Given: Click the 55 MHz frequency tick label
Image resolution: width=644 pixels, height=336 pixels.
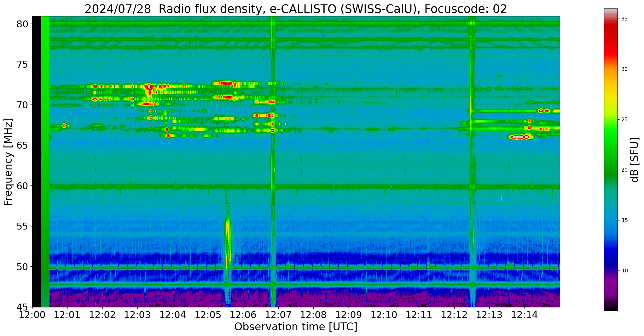Looking at the screenshot, I should point(22,226).
